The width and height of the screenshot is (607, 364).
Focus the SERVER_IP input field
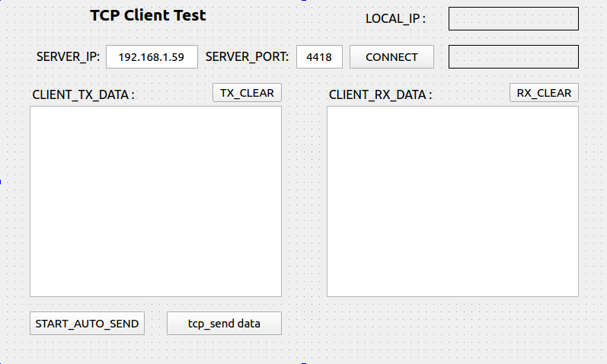point(152,57)
